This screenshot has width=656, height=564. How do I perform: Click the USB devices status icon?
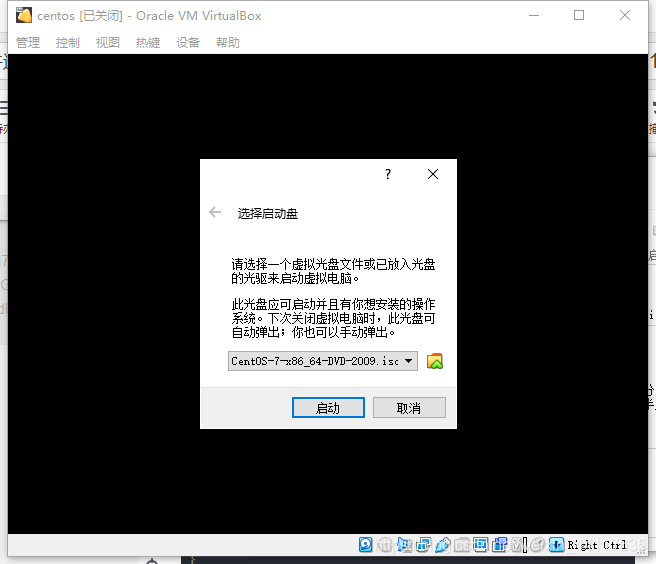443,545
